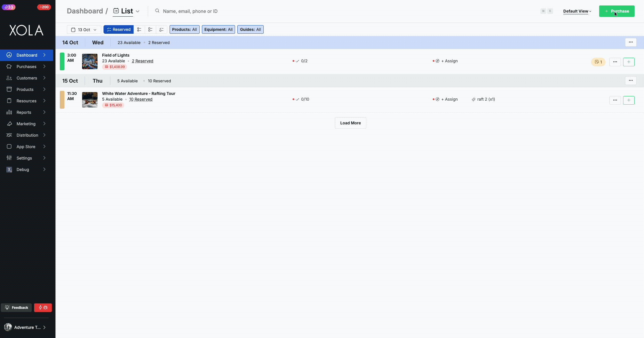Open the 13 Oct date dropdown

point(84,29)
